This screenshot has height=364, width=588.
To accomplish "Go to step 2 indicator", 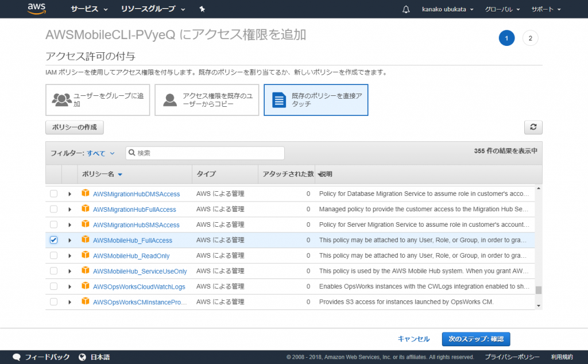I will (530, 38).
